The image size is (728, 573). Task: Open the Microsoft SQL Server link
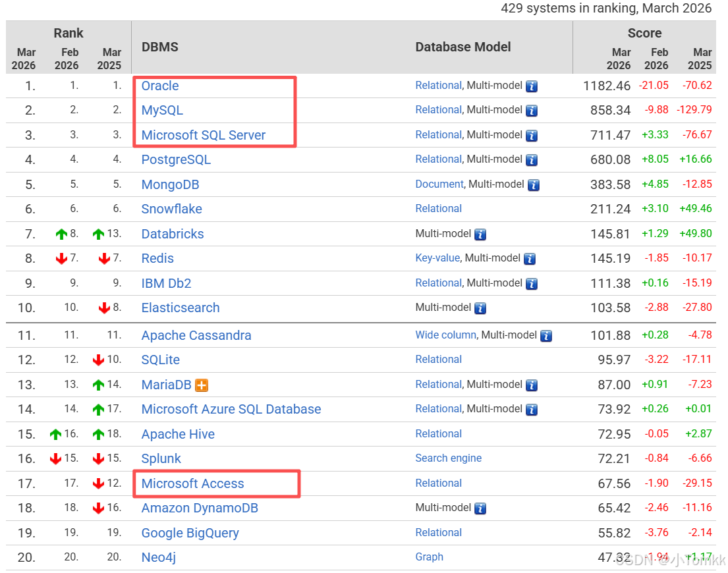coord(204,135)
